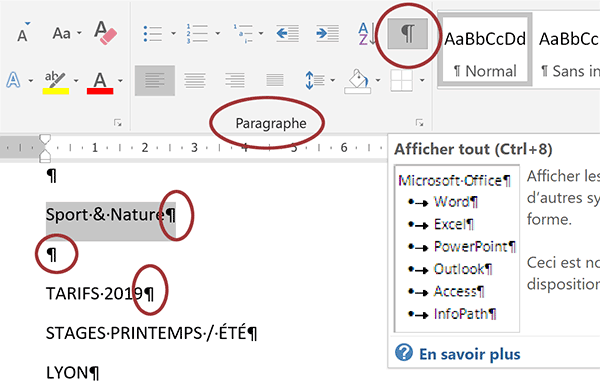Viewport: 600px width, 388px height.
Task: Open the Paragraphe dialog launcher
Action: 419,123
